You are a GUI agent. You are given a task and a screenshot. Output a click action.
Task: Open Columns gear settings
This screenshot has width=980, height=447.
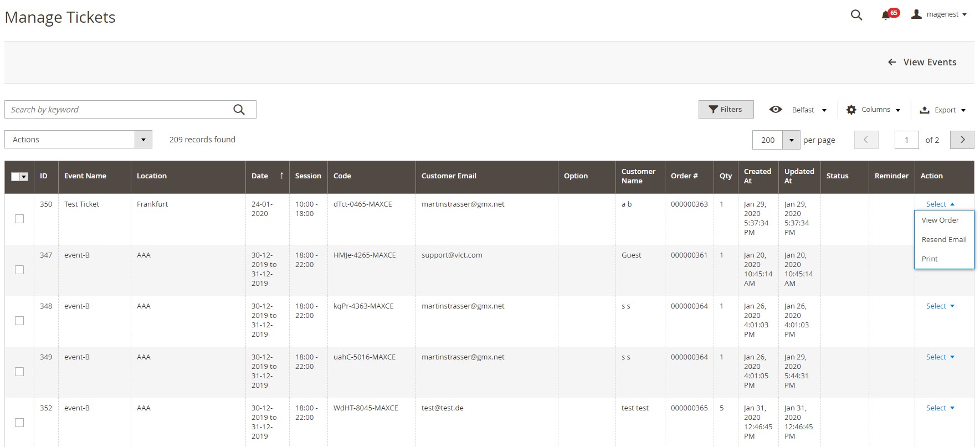point(851,110)
